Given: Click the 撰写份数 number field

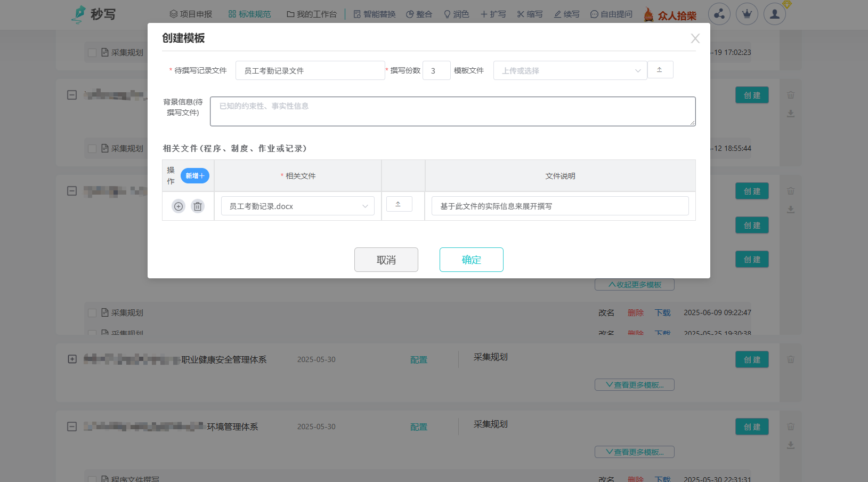Looking at the screenshot, I should coord(436,70).
